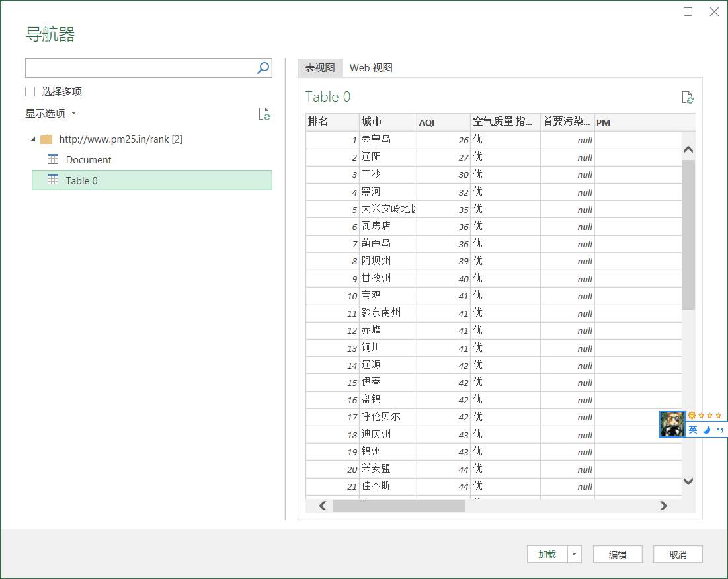Click the horizontal scrollbar right arrow
Screen dimensions: 728x579
[x=663, y=506]
